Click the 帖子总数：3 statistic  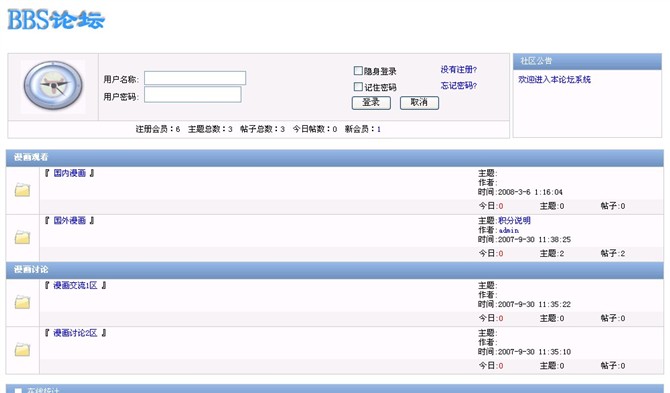(x=262, y=129)
